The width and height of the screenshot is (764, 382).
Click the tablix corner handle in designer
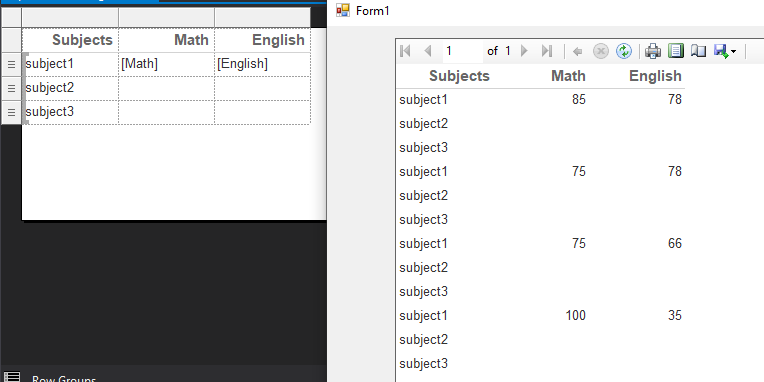tap(11, 18)
